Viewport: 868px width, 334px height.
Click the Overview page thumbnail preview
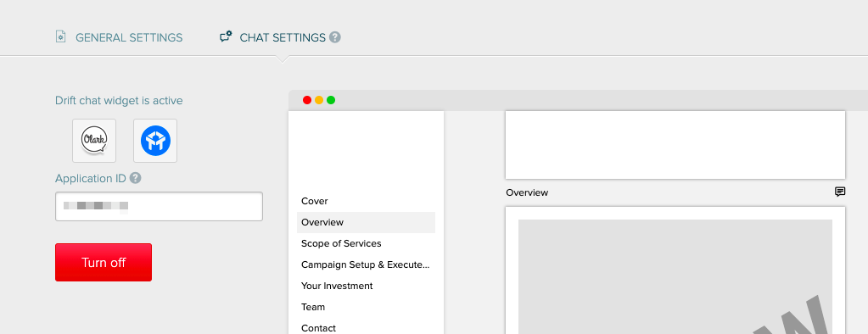(675, 270)
